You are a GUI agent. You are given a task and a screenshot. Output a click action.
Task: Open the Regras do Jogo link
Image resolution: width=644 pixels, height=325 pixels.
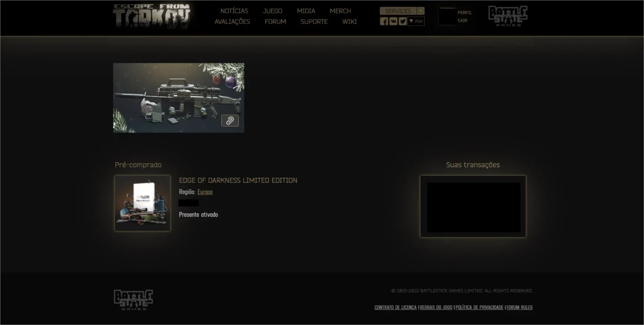[x=436, y=307]
